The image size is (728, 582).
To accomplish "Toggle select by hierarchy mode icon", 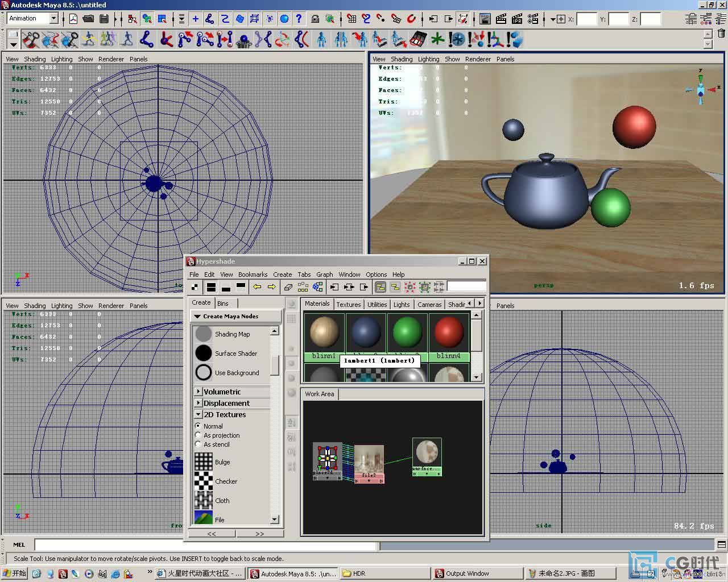I will click(x=133, y=19).
